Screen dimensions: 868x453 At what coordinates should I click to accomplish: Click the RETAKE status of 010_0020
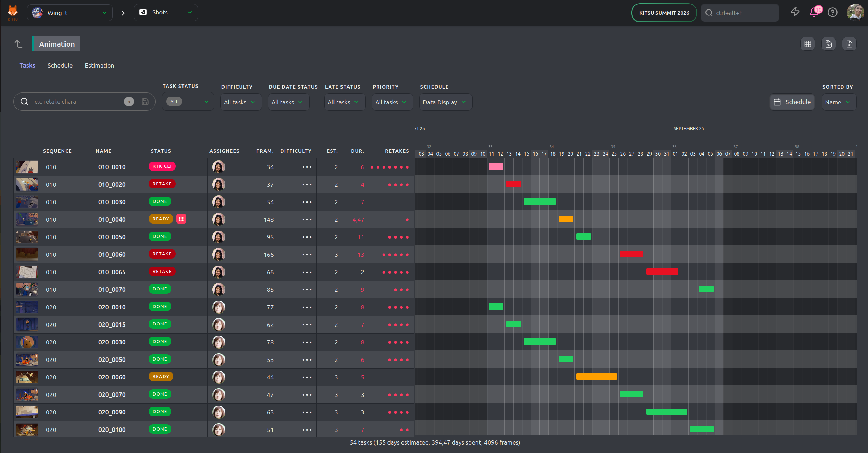pos(162,184)
